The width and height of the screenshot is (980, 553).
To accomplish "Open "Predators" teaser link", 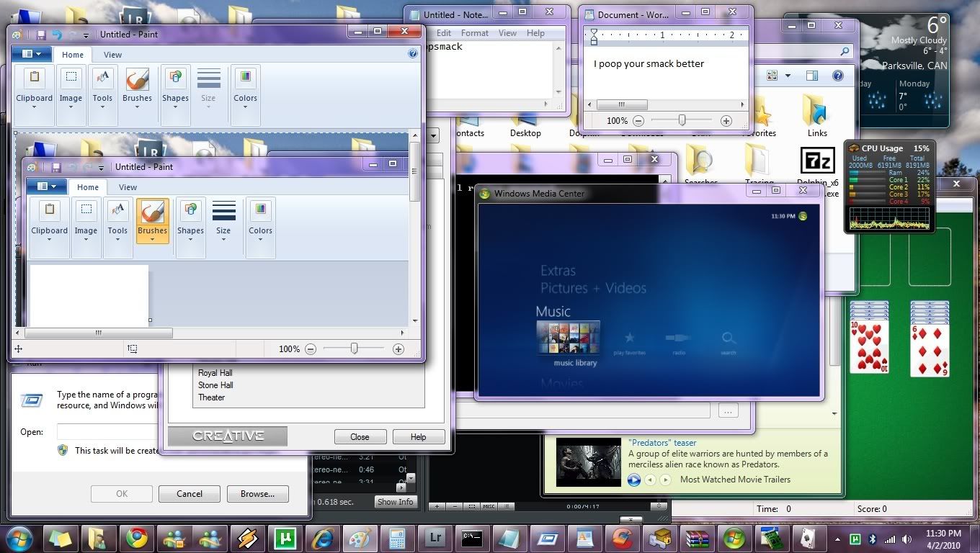I will [662, 443].
